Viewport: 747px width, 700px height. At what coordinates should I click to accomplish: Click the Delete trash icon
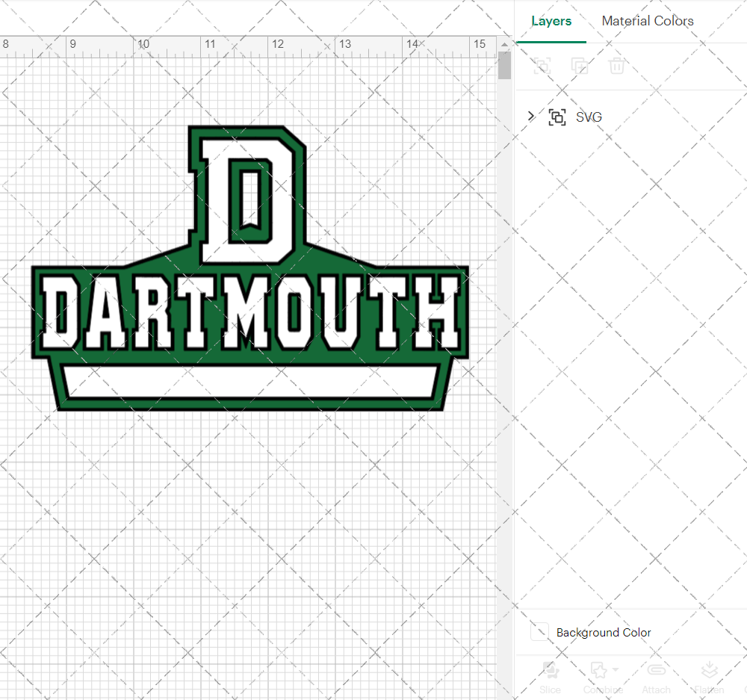(x=616, y=66)
